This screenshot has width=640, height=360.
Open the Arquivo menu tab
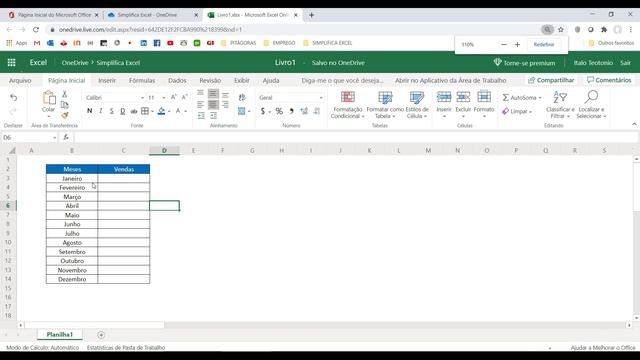click(x=20, y=80)
